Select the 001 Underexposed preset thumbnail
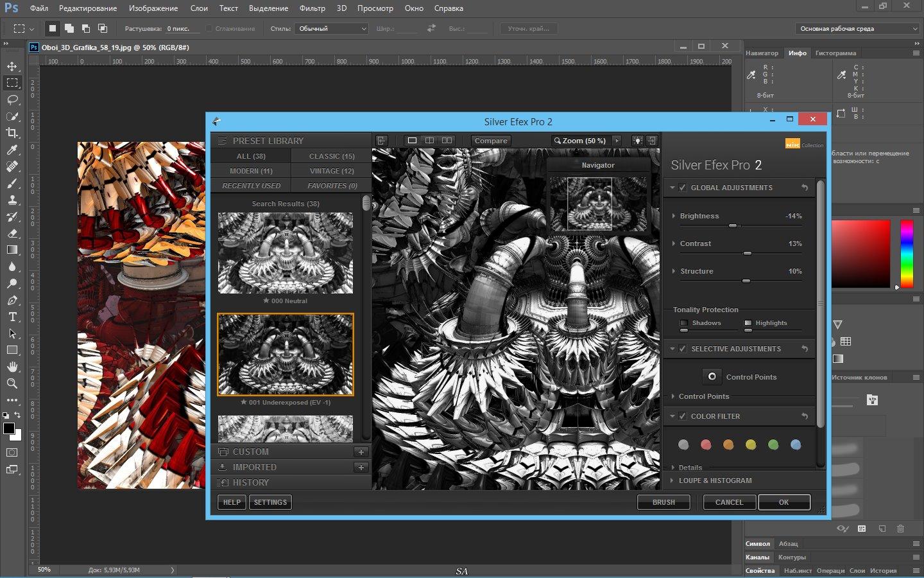Viewport: 924px width, 578px height. (286, 355)
